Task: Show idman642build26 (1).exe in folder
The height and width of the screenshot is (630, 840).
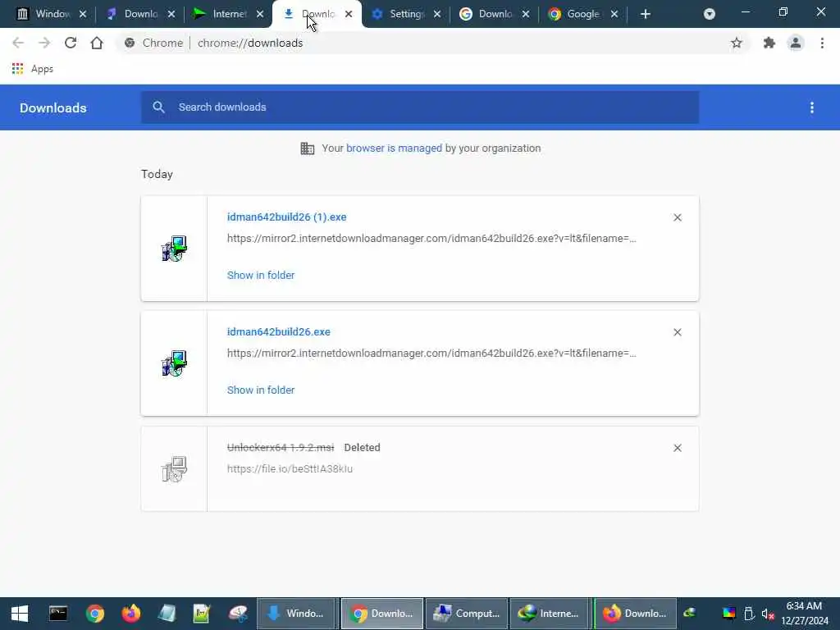Action: point(261,276)
